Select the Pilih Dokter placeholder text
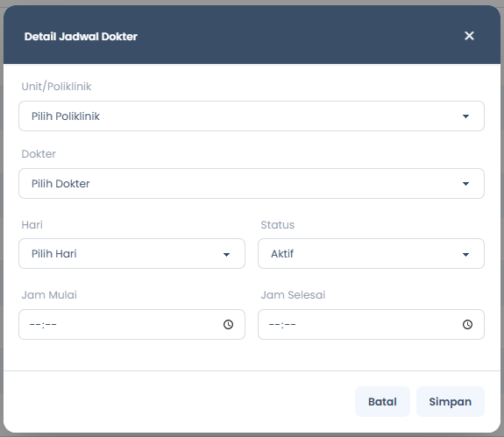This screenshot has height=437, width=504. pos(60,184)
